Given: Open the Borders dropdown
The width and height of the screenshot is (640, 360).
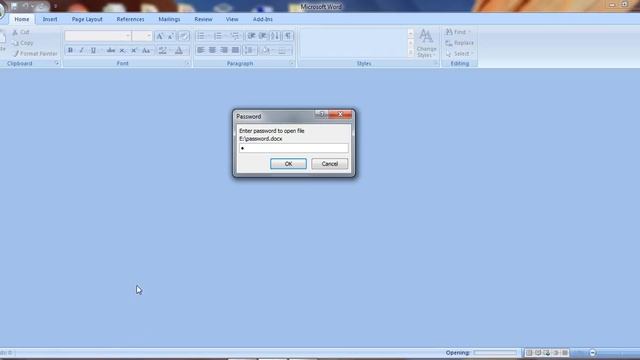Looking at the screenshot, I should (x=284, y=50).
